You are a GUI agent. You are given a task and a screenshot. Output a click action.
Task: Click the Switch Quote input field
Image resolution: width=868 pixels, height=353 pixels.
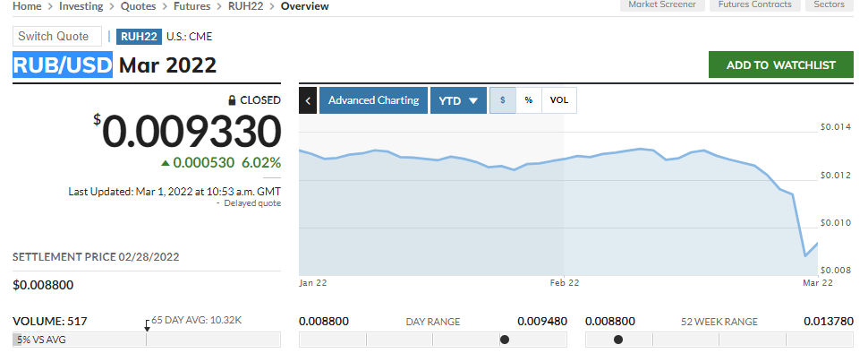click(57, 36)
